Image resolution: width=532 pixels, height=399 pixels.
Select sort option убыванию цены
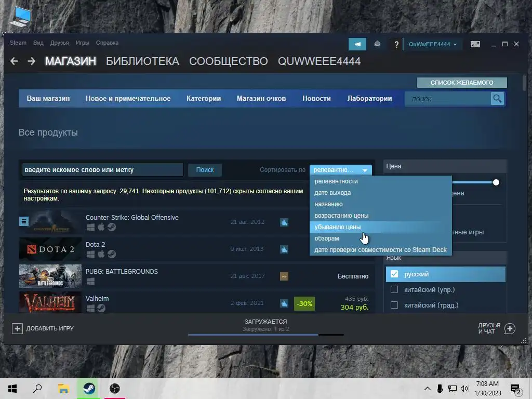[381, 227]
